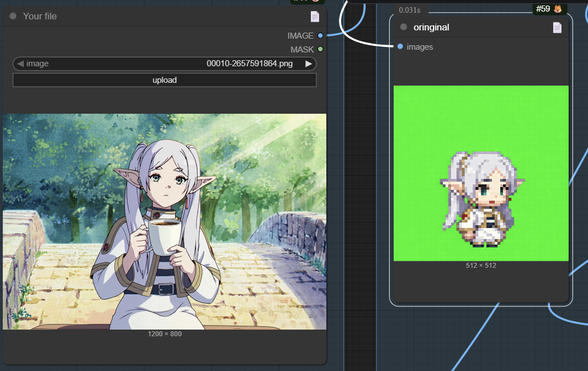The image size is (588, 371).
Task: Click the MASK output connector
Action: [x=320, y=49]
